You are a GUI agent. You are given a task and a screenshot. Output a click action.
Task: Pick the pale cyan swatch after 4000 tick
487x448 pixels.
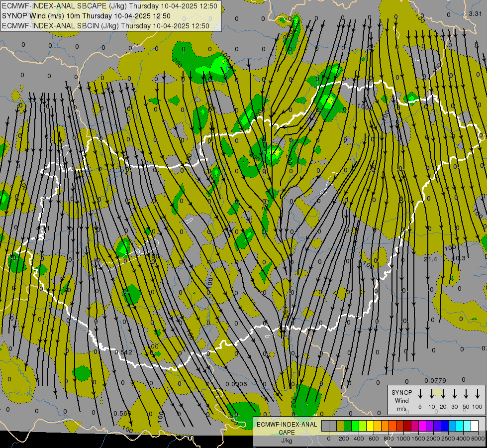tap(467, 426)
